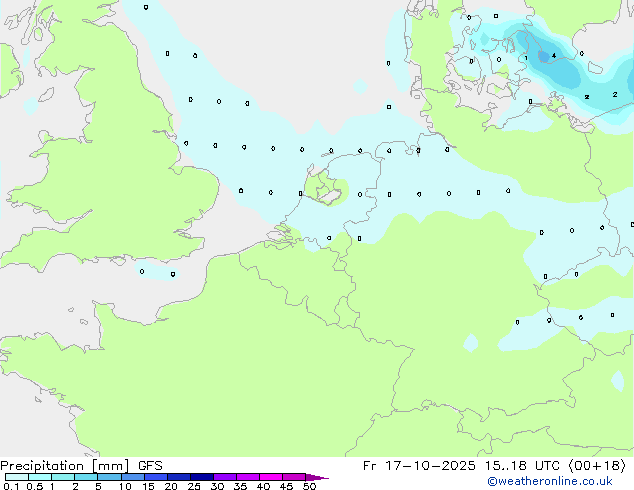Click the purple arrow past 50 on legend
The width and height of the screenshot is (634, 490).
point(317,477)
